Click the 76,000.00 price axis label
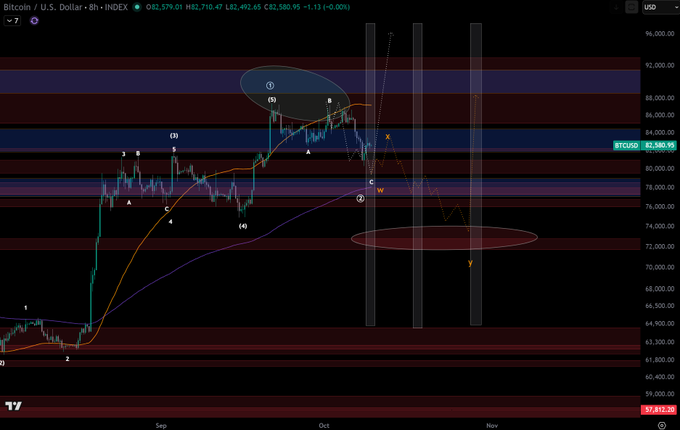 pyautogui.click(x=660, y=206)
